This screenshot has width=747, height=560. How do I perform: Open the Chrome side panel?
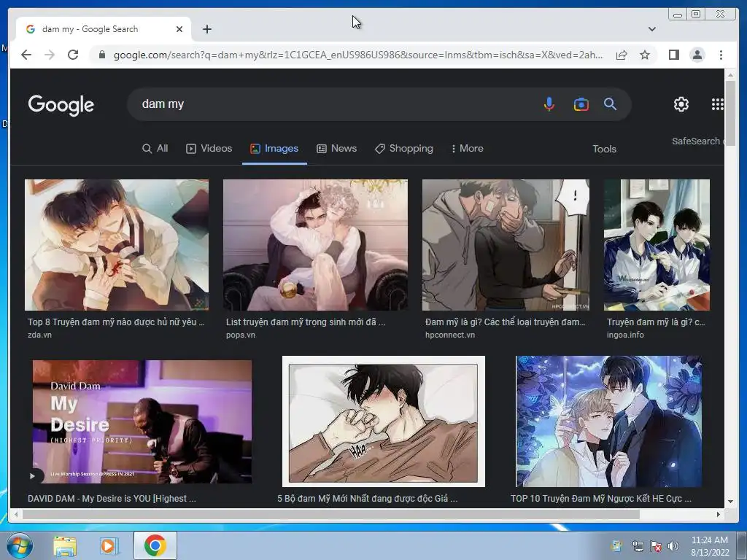coord(673,55)
